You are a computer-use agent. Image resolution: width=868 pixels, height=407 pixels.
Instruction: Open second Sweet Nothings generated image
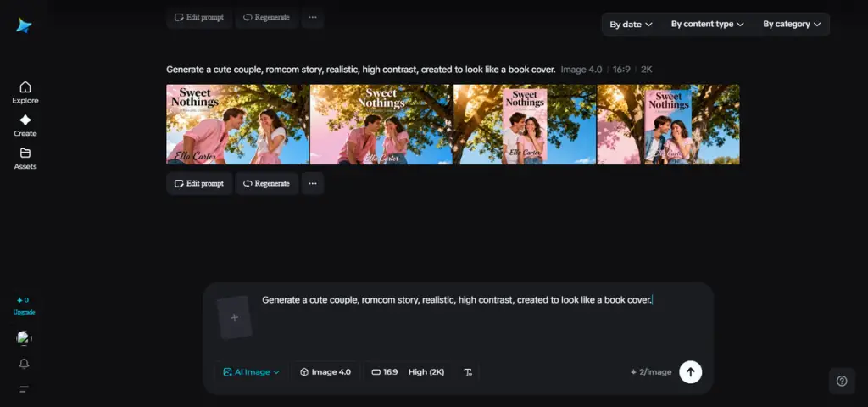[381, 125]
